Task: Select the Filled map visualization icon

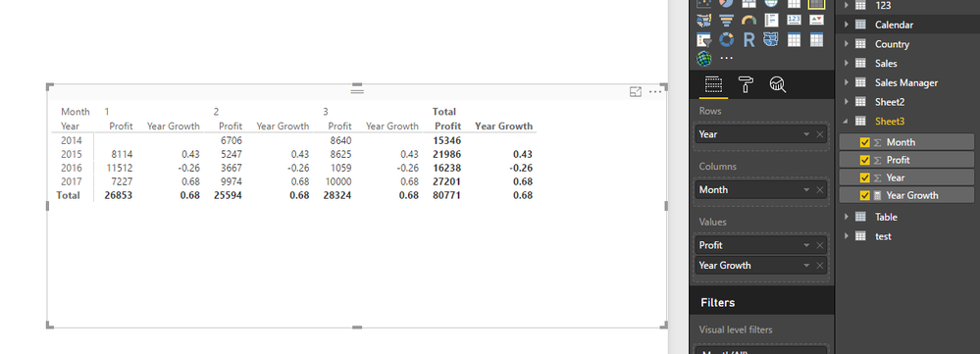Action: [x=704, y=21]
